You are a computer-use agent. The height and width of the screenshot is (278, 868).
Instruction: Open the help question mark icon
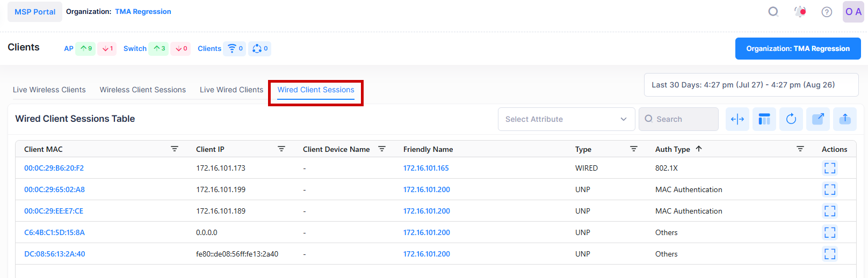pyautogui.click(x=827, y=12)
